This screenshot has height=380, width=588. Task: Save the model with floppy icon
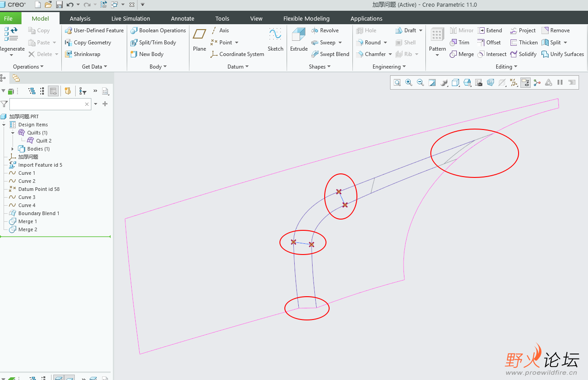59,4
